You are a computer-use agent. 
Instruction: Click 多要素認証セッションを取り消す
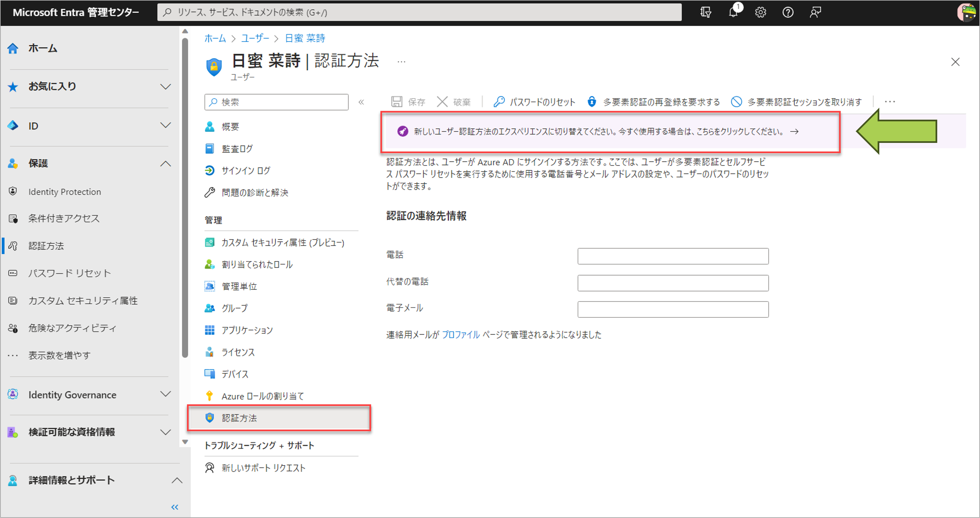point(796,102)
